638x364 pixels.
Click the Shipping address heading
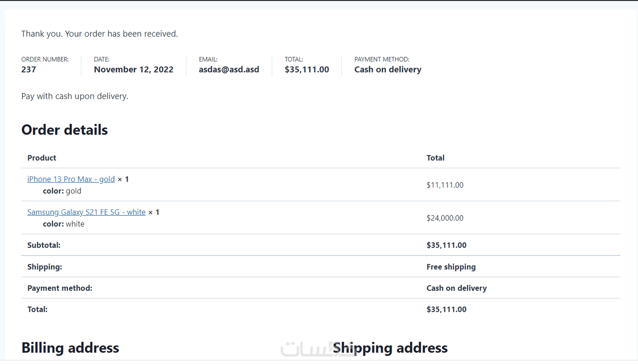(390, 348)
